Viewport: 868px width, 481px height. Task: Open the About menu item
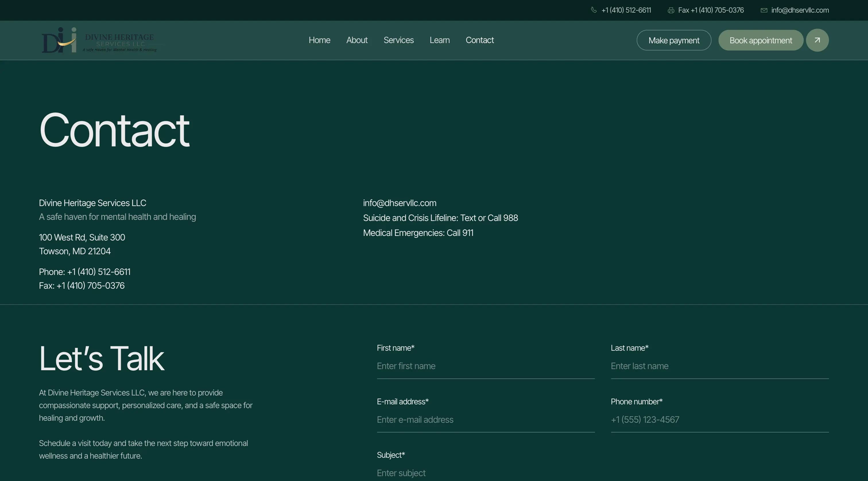point(357,40)
